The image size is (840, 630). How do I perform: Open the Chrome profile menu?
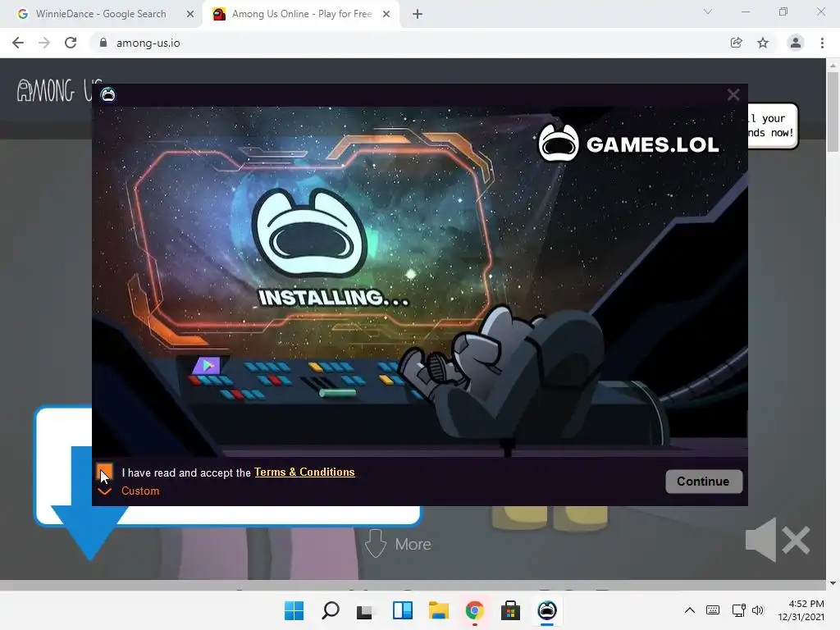tap(796, 43)
